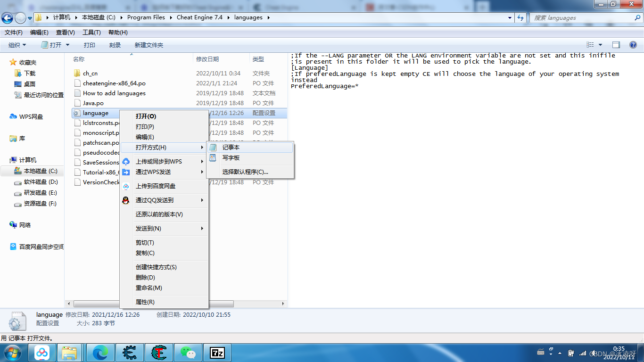Click the 打印 toolbar button
This screenshot has height=362, width=644.
tap(90, 45)
